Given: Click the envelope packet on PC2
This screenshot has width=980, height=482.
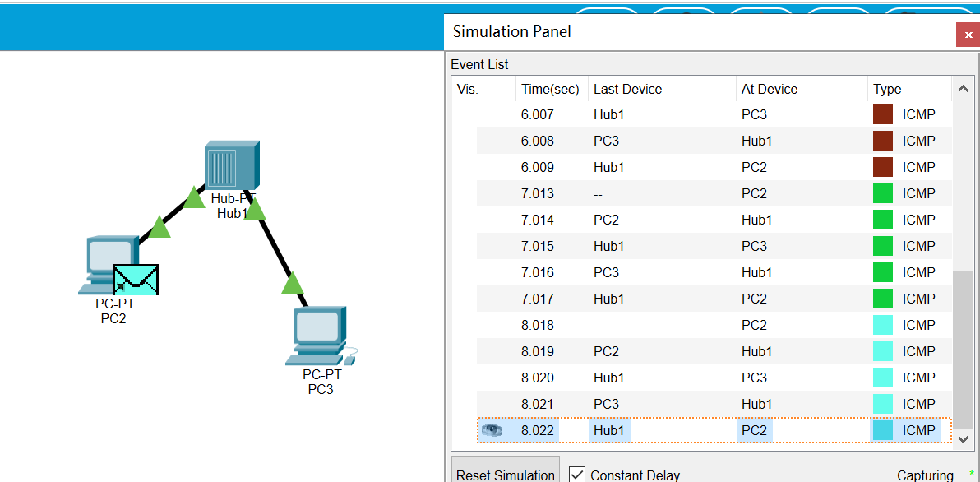Looking at the screenshot, I should click(136, 280).
